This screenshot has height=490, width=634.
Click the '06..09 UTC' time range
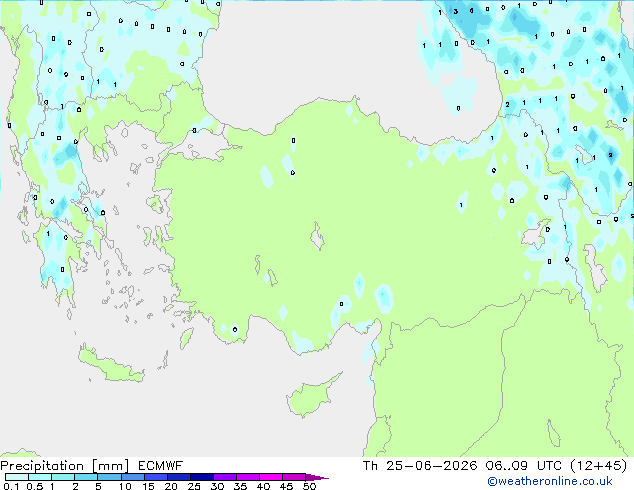coord(524,466)
